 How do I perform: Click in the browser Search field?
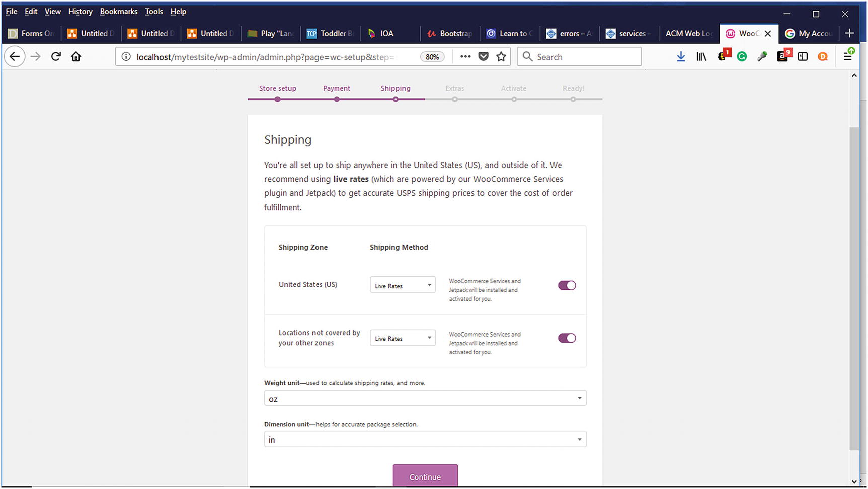tap(580, 57)
